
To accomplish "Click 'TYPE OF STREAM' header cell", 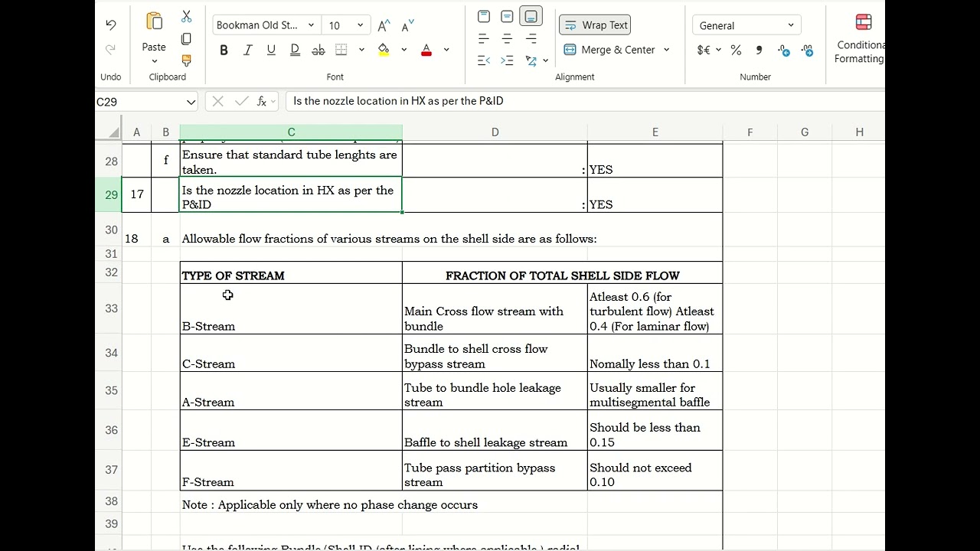I will coord(291,273).
